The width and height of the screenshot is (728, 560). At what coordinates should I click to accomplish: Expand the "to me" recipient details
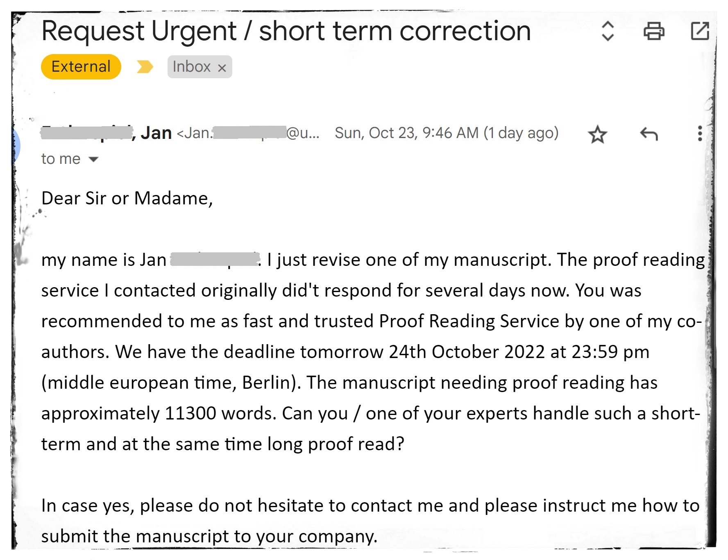93,159
